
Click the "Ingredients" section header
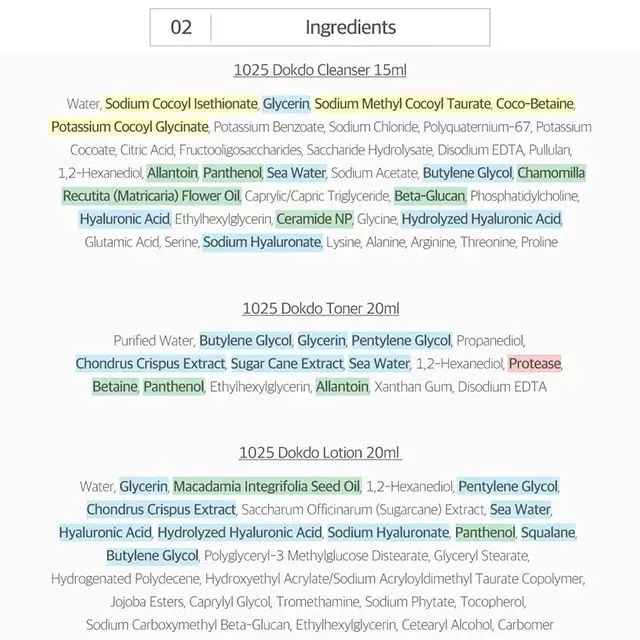[350, 27]
